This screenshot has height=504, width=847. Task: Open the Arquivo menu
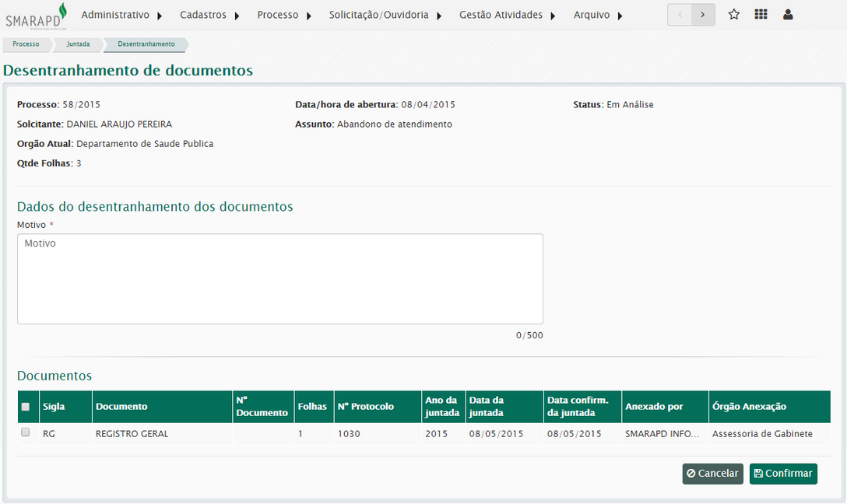point(598,16)
